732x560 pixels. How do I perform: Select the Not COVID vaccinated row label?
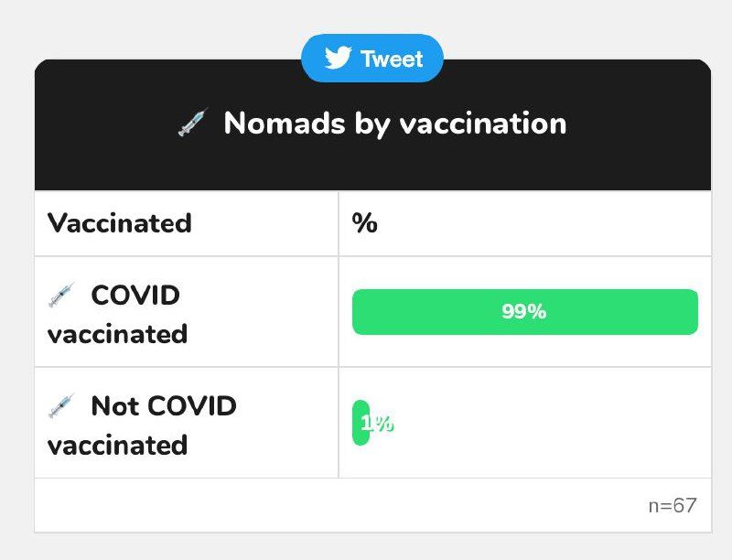tap(142, 425)
